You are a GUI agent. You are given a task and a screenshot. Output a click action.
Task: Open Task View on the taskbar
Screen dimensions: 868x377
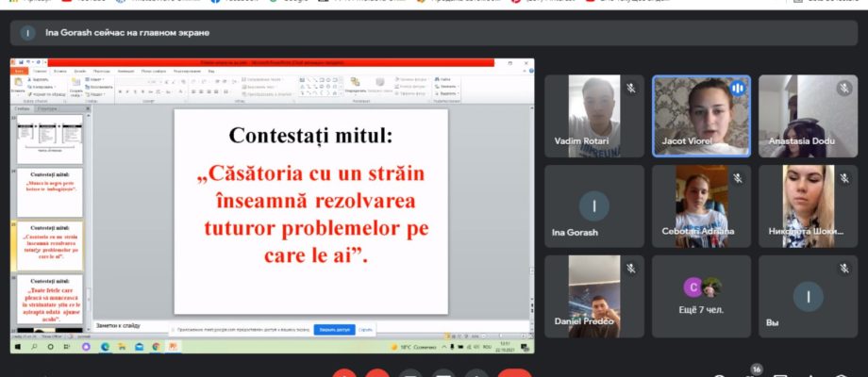(x=66, y=347)
